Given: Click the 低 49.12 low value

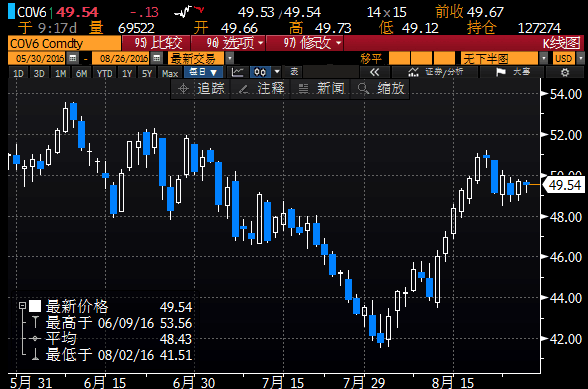Looking at the screenshot, I should click(409, 28).
